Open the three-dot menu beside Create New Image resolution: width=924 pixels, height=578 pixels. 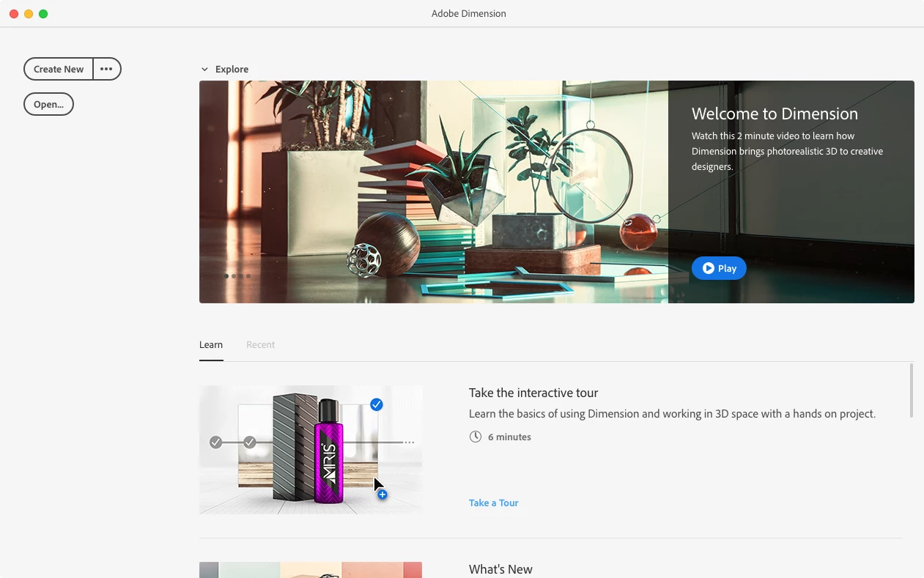[107, 69]
